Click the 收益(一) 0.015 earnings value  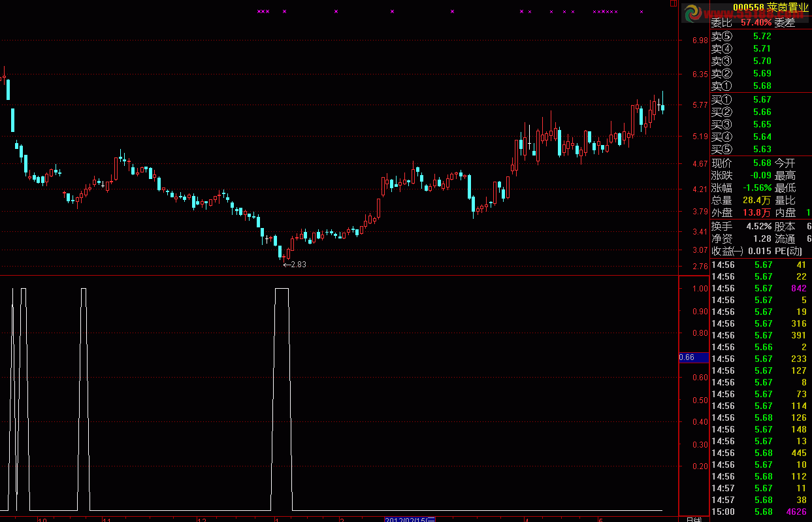pyautogui.click(x=760, y=251)
